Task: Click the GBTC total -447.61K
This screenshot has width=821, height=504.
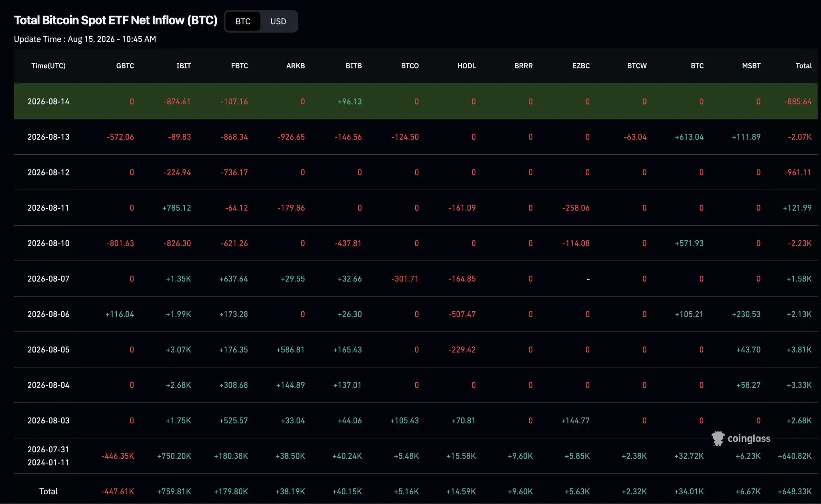Action: 118,492
